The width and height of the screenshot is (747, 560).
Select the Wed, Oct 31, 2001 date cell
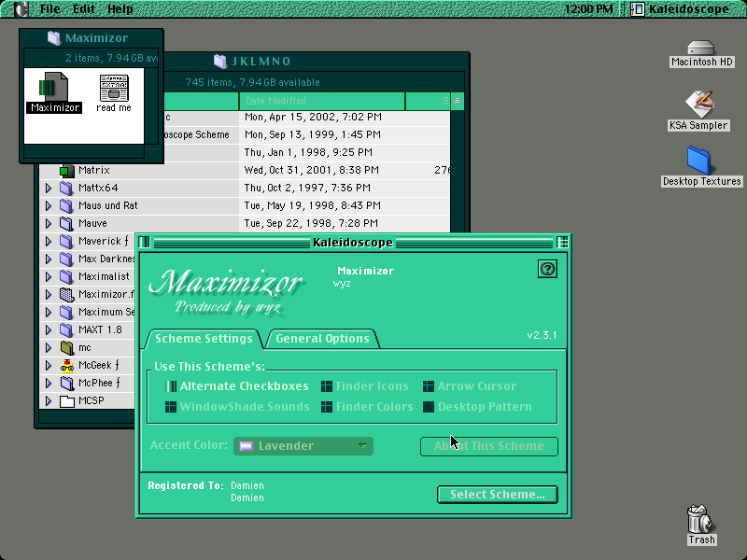coord(312,171)
